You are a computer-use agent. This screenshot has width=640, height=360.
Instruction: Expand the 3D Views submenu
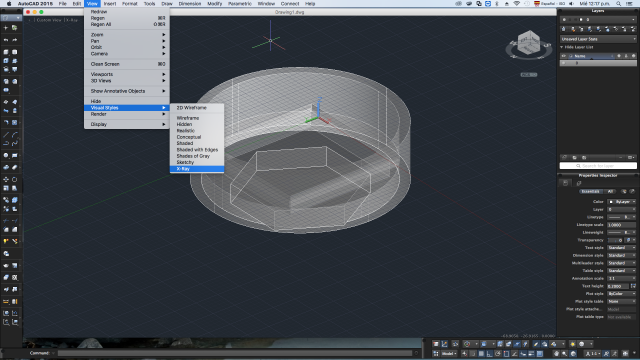[x=127, y=81]
